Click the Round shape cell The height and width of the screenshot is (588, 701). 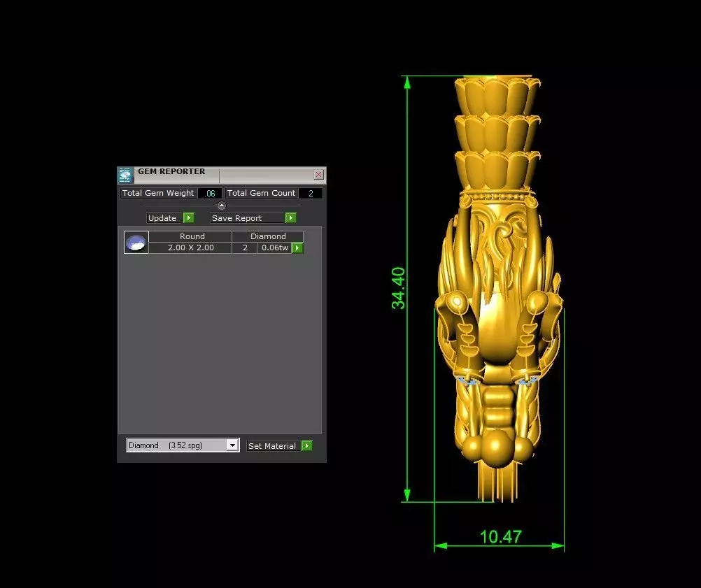pos(191,236)
